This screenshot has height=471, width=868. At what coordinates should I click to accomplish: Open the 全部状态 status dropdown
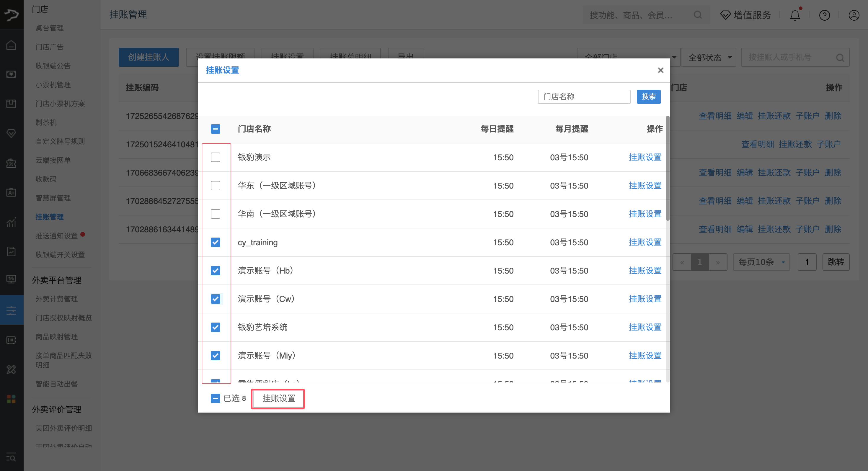click(708, 57)
